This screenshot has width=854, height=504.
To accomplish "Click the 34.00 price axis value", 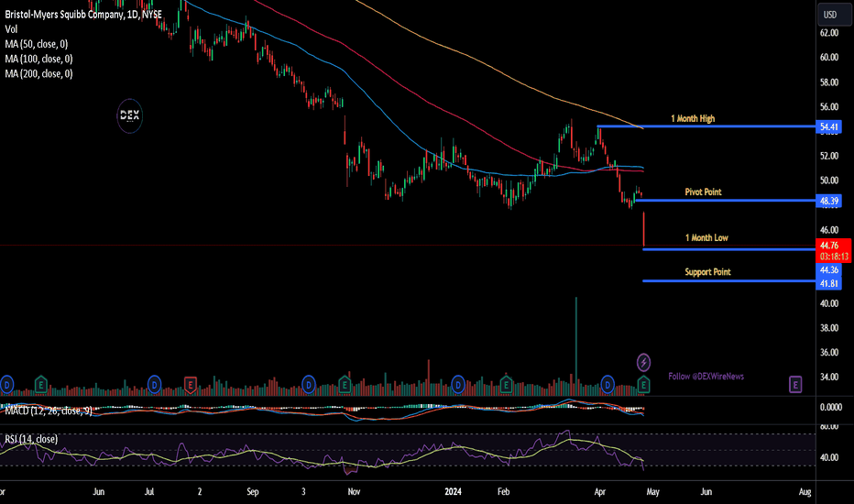I will click(x=829, y=377).
